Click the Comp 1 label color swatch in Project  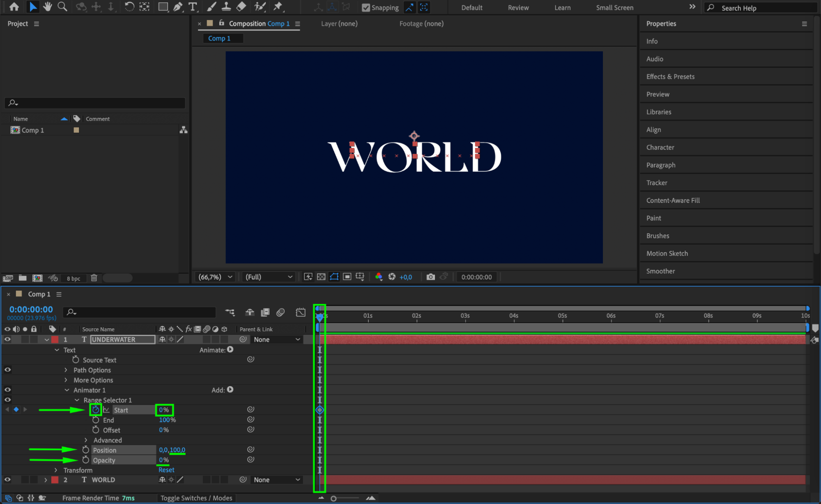tap(76, 130)
